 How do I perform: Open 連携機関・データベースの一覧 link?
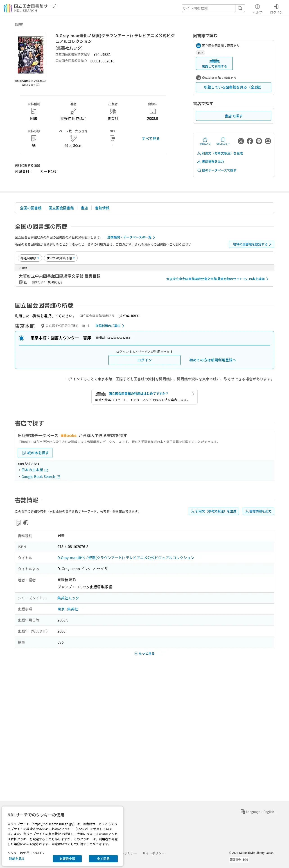tap(131, 237)
